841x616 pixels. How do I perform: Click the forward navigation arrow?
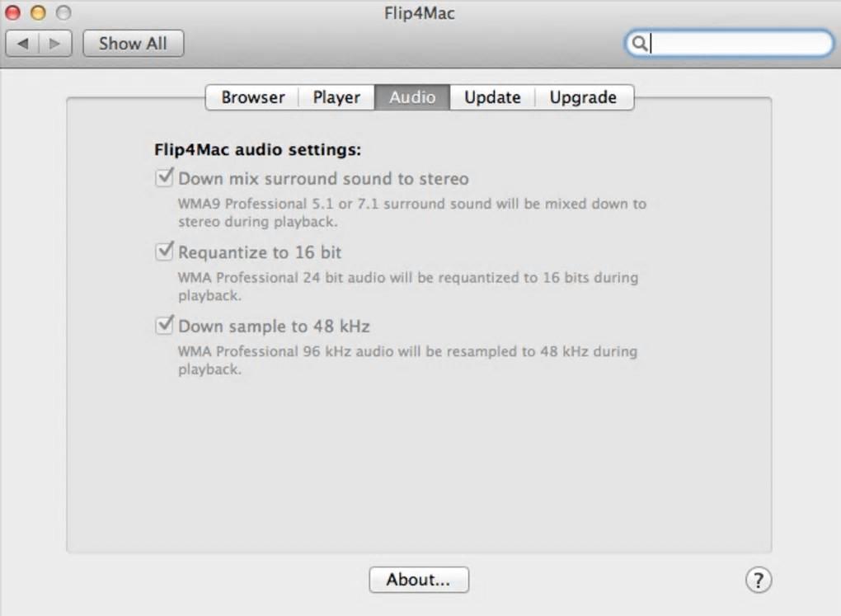pyautogui.click(x=54, y=44)
